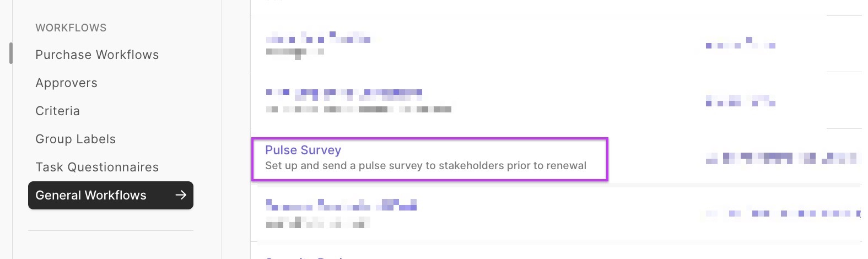Open the Approvers sidebar section
Image resolution: width=868 pixels, height=259 pixels.
[66, 83]
